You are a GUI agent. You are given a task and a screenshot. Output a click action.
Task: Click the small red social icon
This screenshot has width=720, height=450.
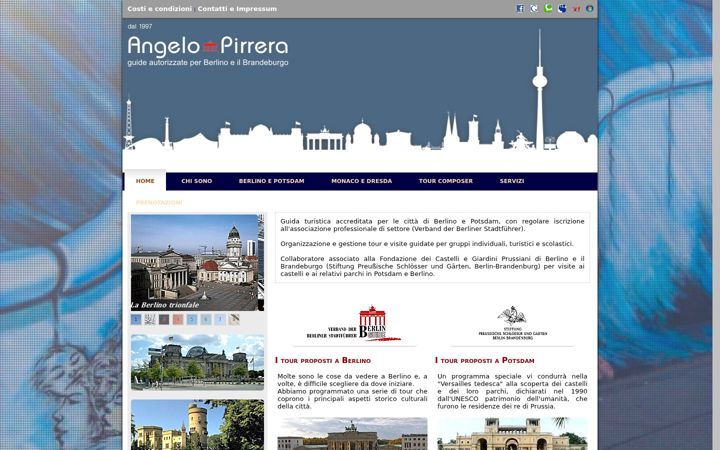coord(576,9)
